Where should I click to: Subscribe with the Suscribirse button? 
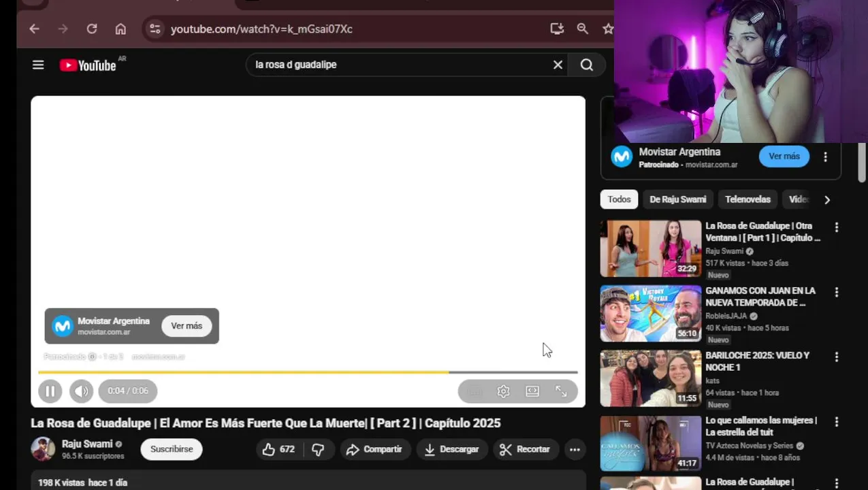click(172, 449)
